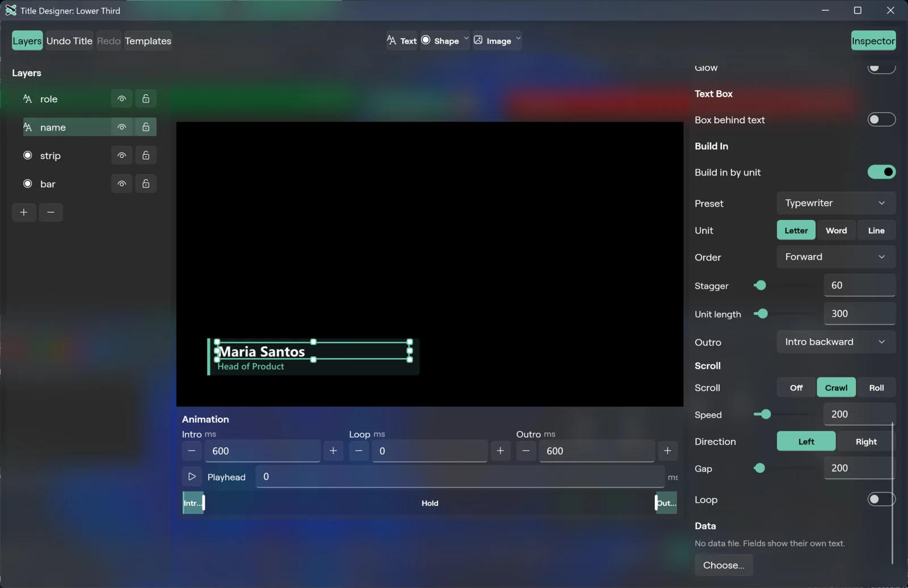The width and height of the screenshot is (908, 588).
Task: Set build unit to Line
Action: (x=876, y=230)
